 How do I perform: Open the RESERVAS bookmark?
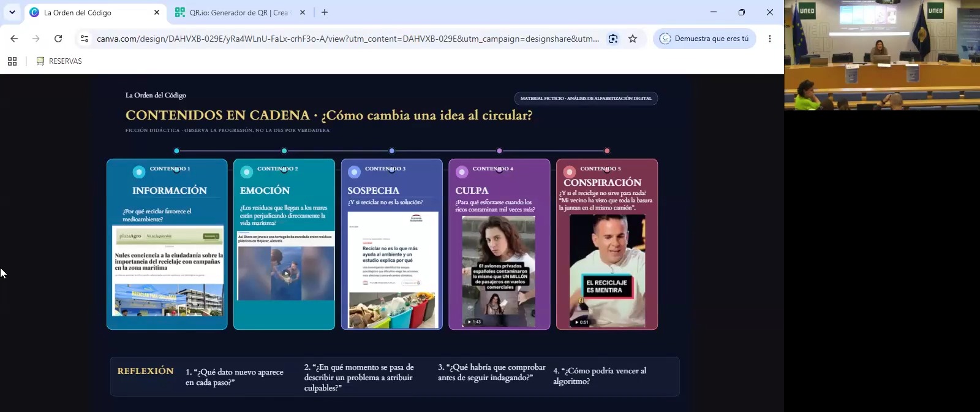click(59, 61)
